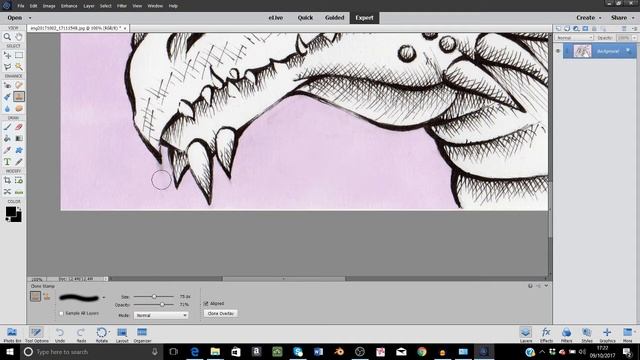The height and width of the screenshot is (360, 640).
Task: Adjust the Opacity slider handle
Action: 162,304
